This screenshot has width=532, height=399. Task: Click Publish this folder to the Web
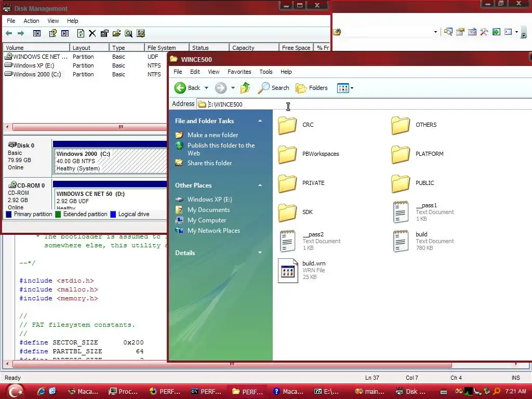coord(221,149)
